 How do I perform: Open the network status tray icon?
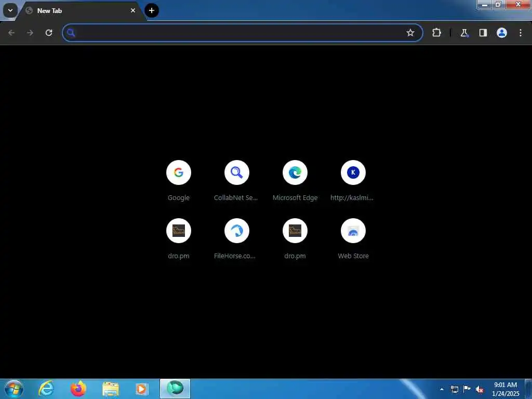(454, 389)
